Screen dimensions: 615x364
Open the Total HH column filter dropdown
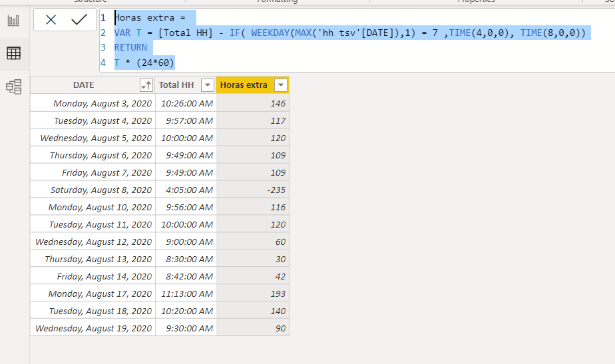(x=208, y=85)
